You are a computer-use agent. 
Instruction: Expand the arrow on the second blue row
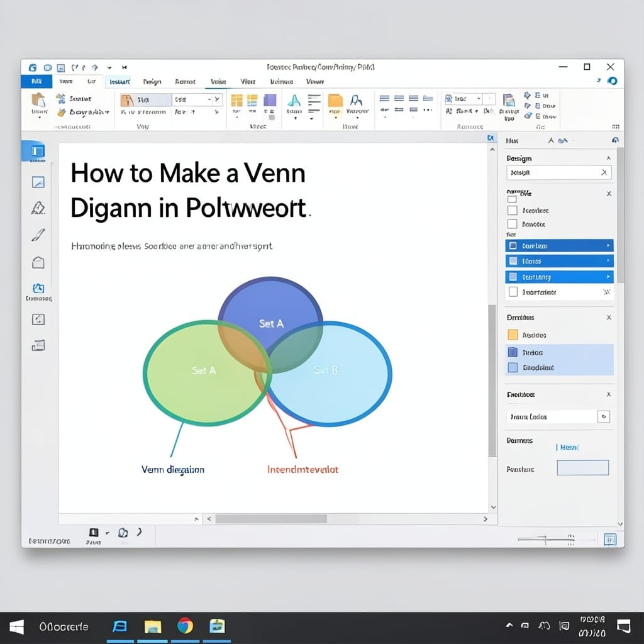coord(608,261)
